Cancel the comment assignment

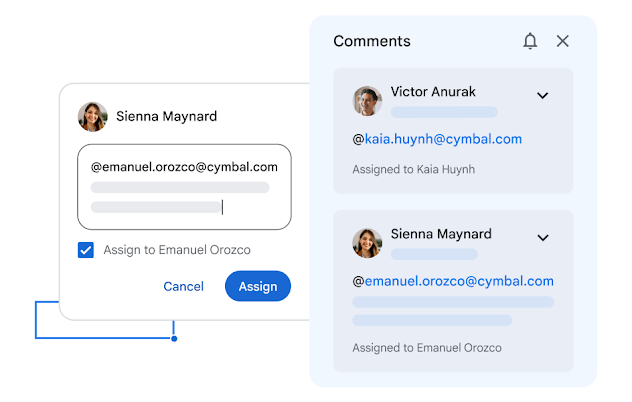click(x=183, y=287)
